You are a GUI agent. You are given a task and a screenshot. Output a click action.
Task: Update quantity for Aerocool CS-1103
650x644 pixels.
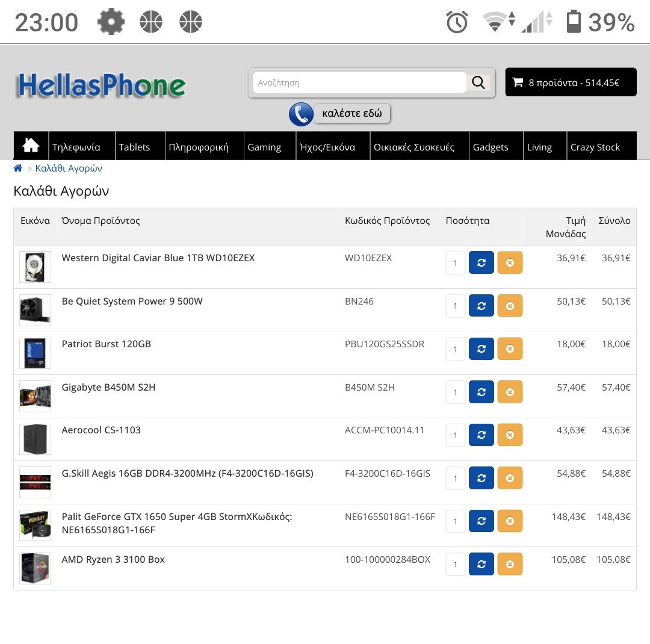tap(481, 435)
